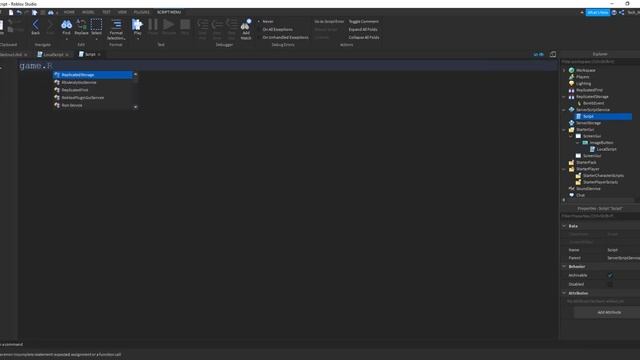
Task: Collapse the ImageButton node in Explorer
Action: (578, 142)
